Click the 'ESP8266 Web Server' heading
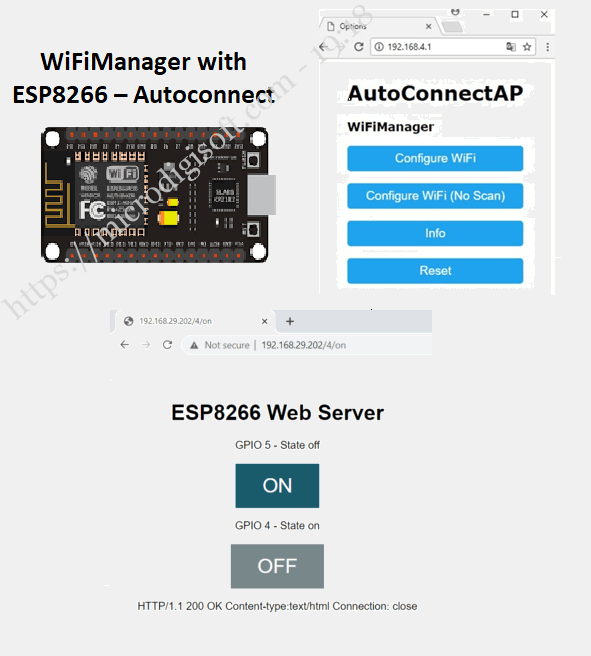Image resolution: width=591 pixels, height=656 pixels. 277,413
